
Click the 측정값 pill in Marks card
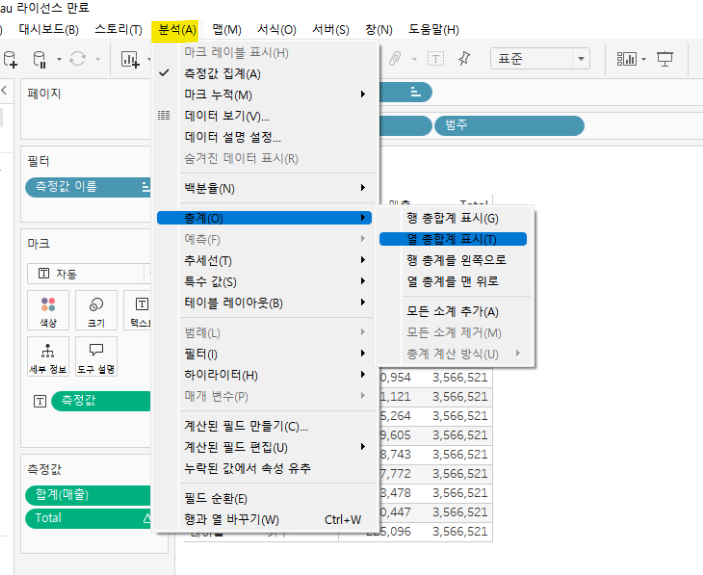click(x=101, y=401)
